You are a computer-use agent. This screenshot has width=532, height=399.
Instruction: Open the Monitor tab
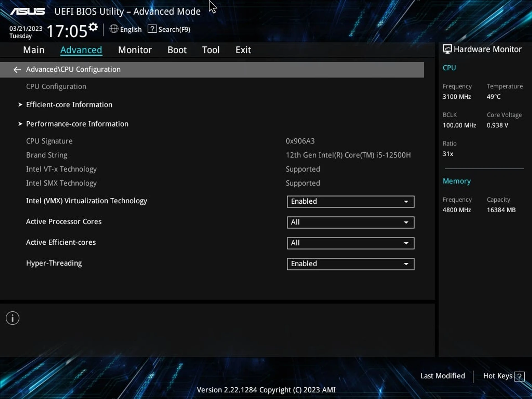(135, 50)
